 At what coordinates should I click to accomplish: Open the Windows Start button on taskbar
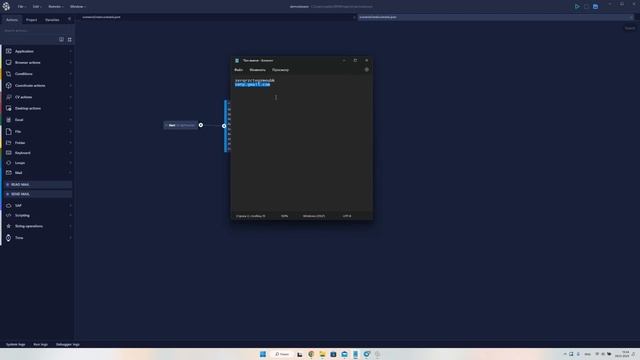point(263,354)
